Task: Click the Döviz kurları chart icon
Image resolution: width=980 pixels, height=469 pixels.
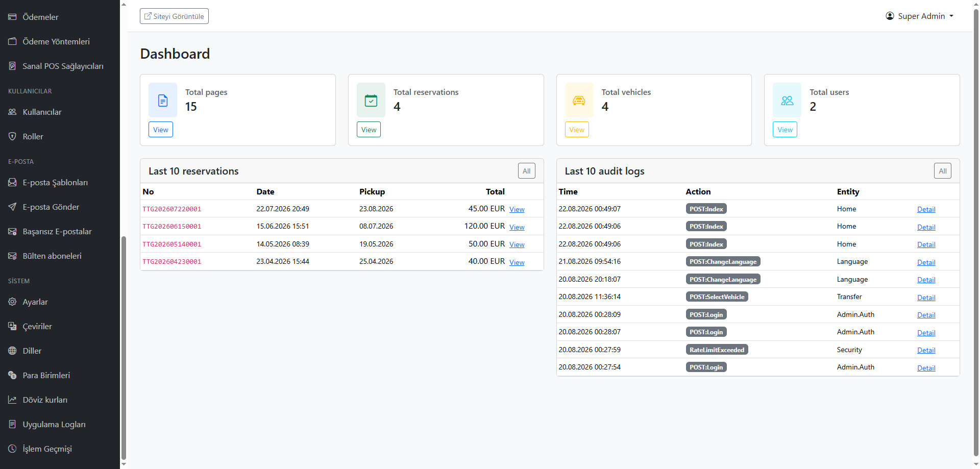Action: 12,400
